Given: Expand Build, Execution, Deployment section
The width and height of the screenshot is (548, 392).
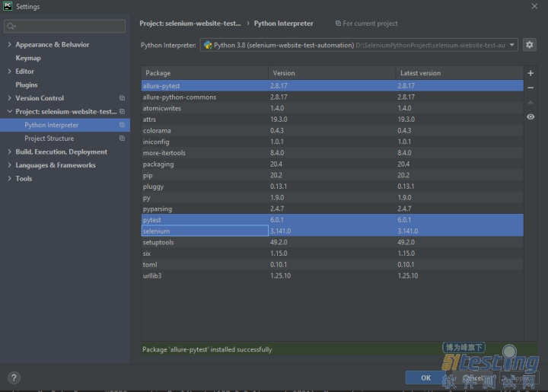Looking at the screenshot, I should tap(9, 151).
